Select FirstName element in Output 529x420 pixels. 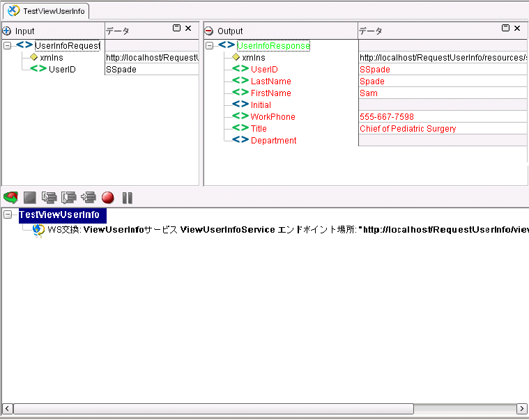tap(271, 93)
